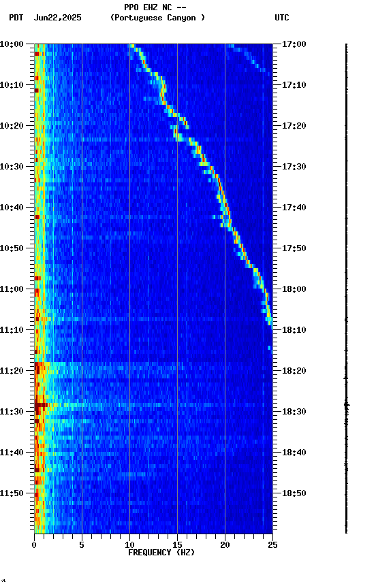Click the dark red low-frequency burst at 11:29
The image size is (376, 588).
pos(40,406)
